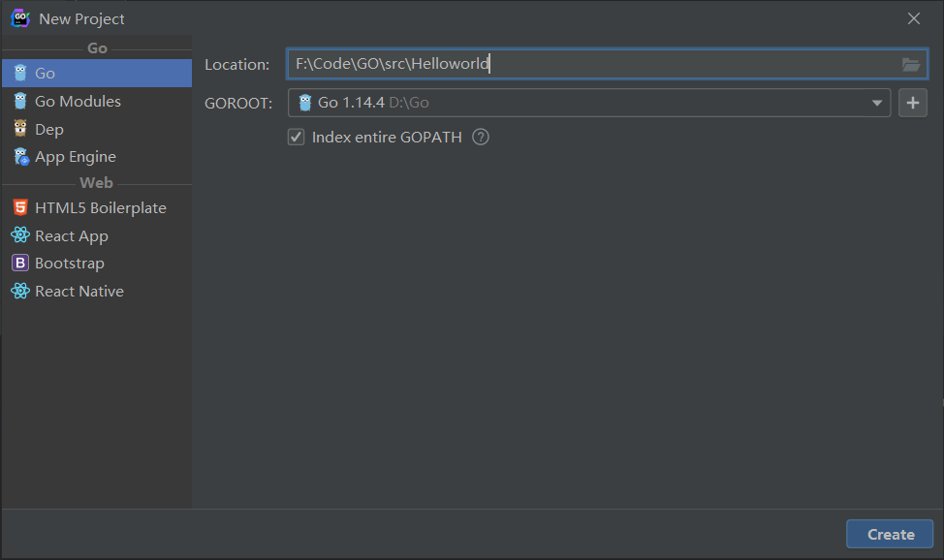Click the Bootstrap B icon

tap(20, 263)
